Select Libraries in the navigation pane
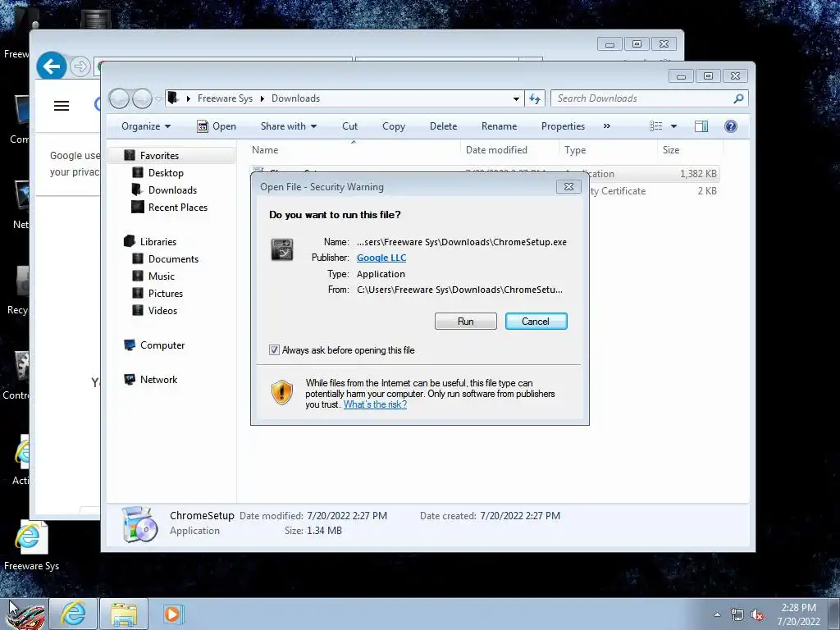Screen dimensions: 840x630 tap(158, 242)
